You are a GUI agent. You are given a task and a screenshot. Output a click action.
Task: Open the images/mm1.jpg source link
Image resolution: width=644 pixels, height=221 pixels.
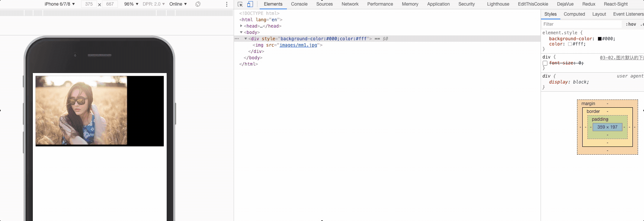coord(298,45)
